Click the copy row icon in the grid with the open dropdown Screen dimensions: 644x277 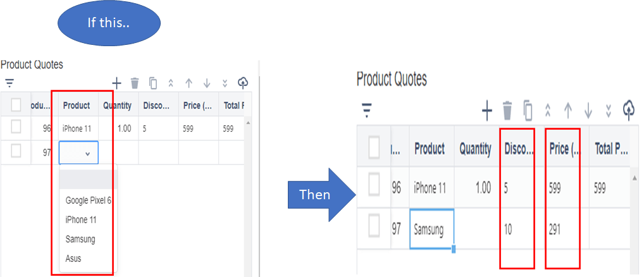pyautogui.click(x=152, y=83)
